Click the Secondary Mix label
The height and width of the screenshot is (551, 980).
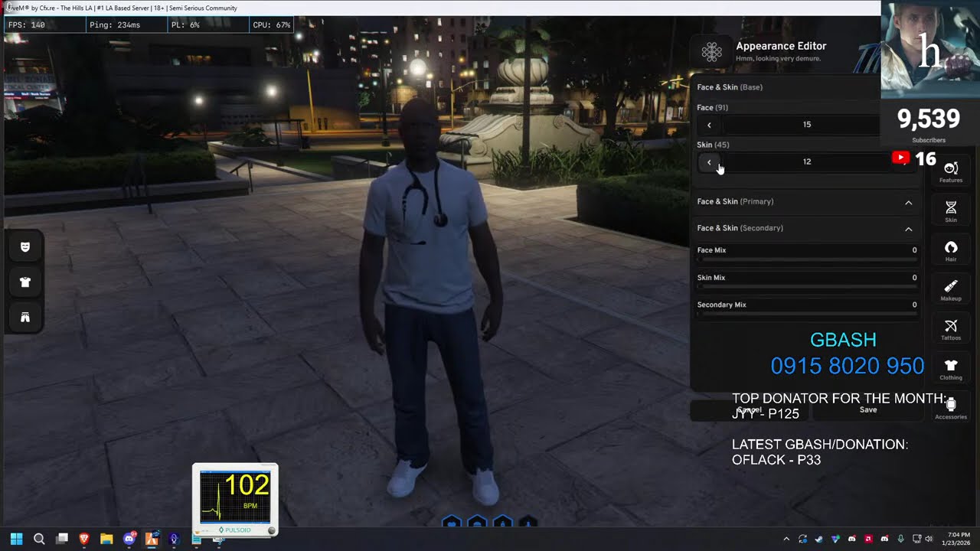tap(721, 305)
